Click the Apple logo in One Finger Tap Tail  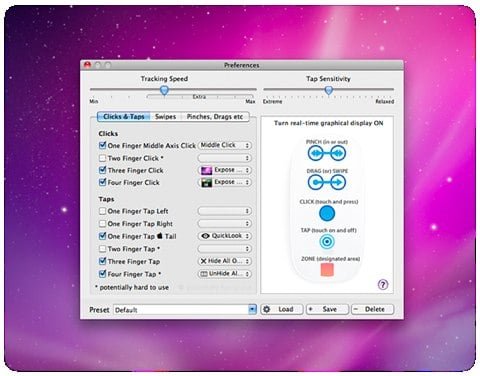point(160,236)
